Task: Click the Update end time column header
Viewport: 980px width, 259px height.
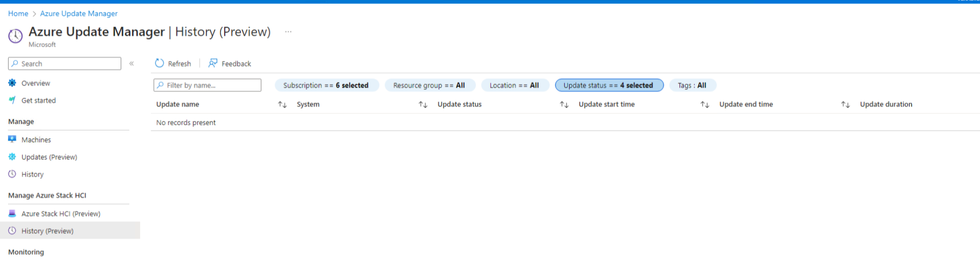Action: click(x=746, y=104)
